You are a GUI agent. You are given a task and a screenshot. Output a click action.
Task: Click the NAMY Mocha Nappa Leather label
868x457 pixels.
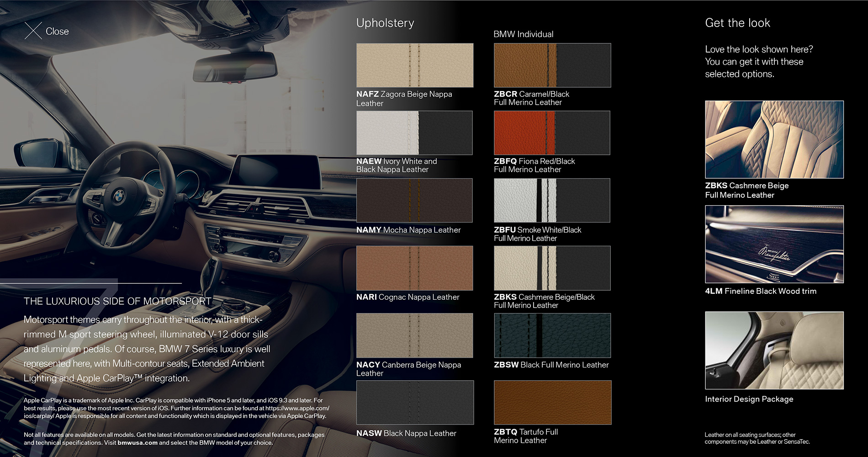coord(408,230)
